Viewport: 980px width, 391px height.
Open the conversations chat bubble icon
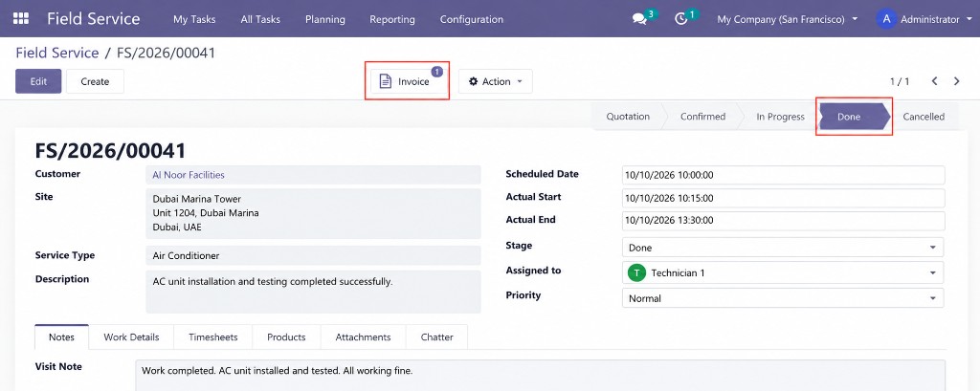(639, 19)
